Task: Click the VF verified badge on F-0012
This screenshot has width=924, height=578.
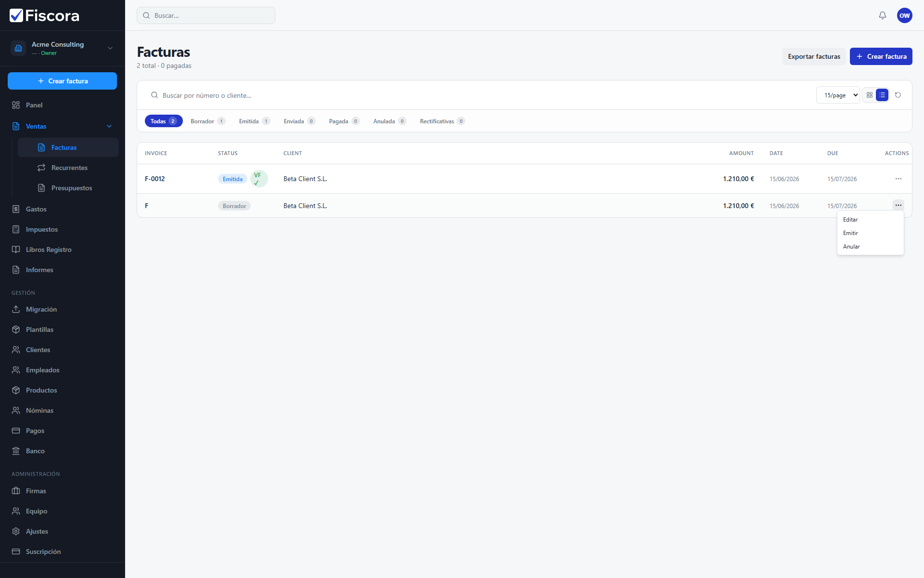Action: point(259,179)
